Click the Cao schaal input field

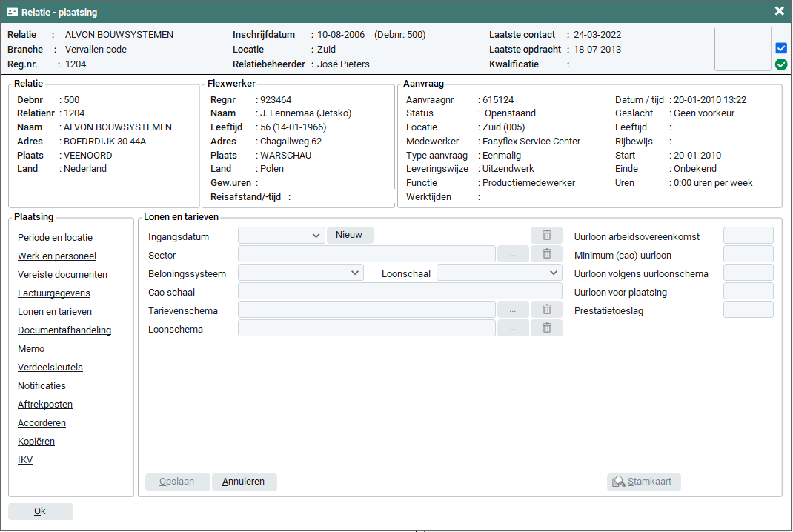pos(399,291)
